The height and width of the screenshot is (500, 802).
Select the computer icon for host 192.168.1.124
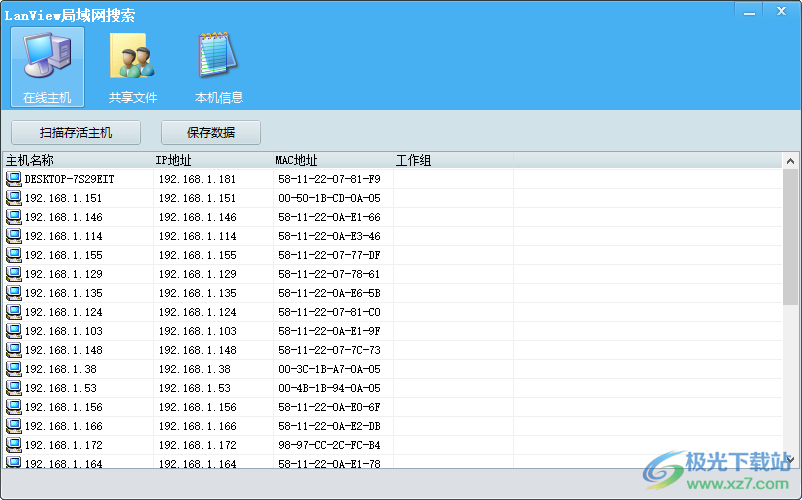click(x=13, y=312)
